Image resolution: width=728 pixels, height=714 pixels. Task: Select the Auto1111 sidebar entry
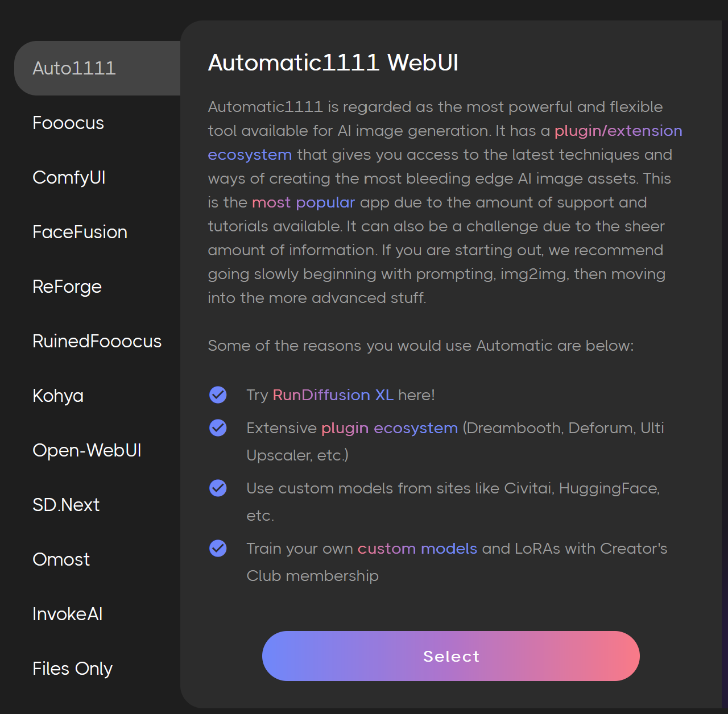(74, 68)
